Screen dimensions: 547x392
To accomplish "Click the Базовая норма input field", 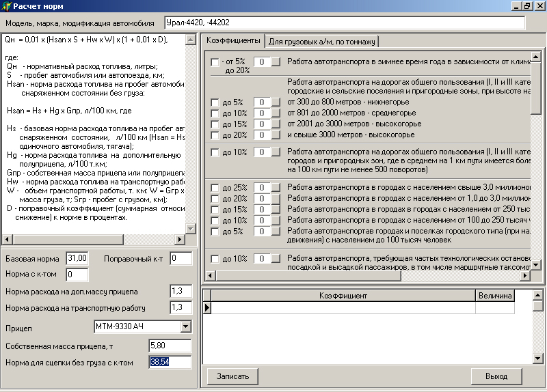I will click(77, 258).
